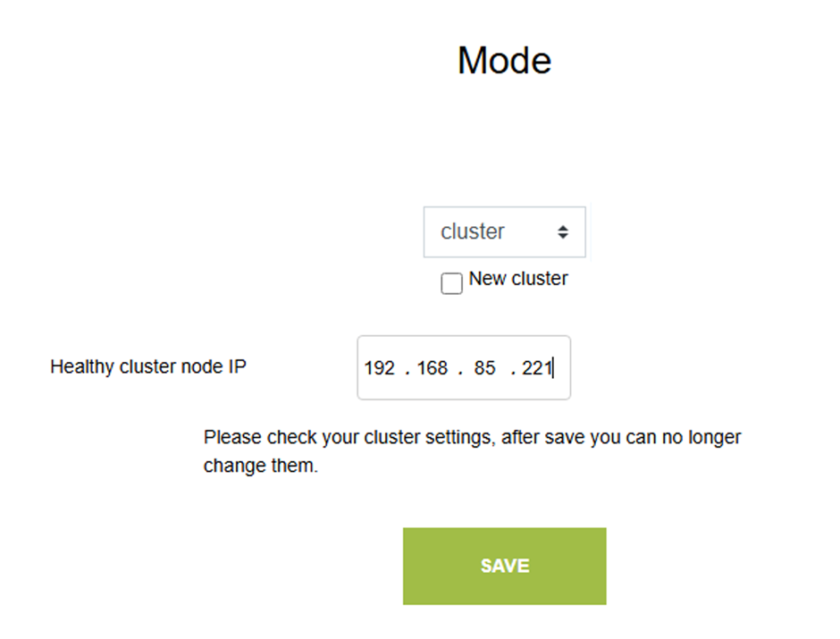Click the dot separator after 168
840x639 pixels.
(x=460, y=370)
